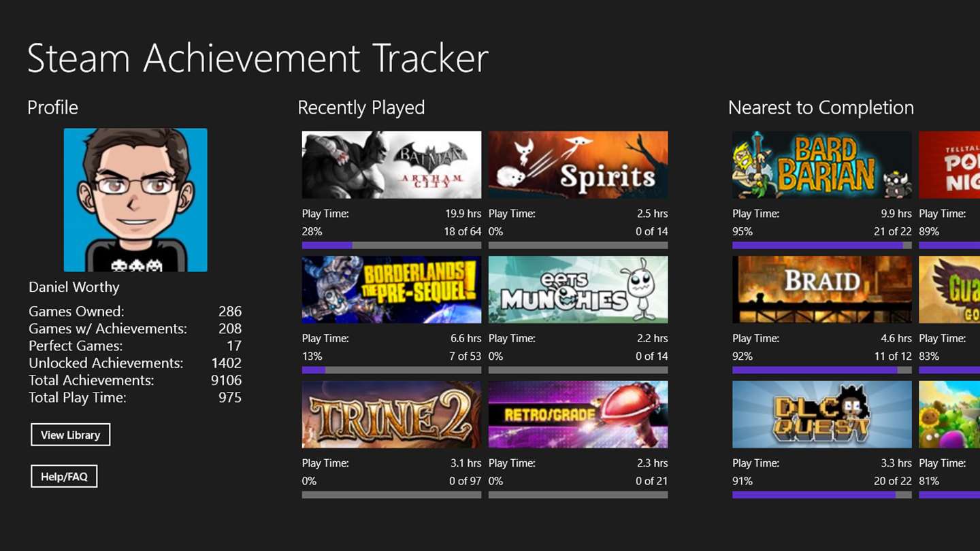
Task: Click the 11 of 12 achievement count
Action: pos(893,356)
